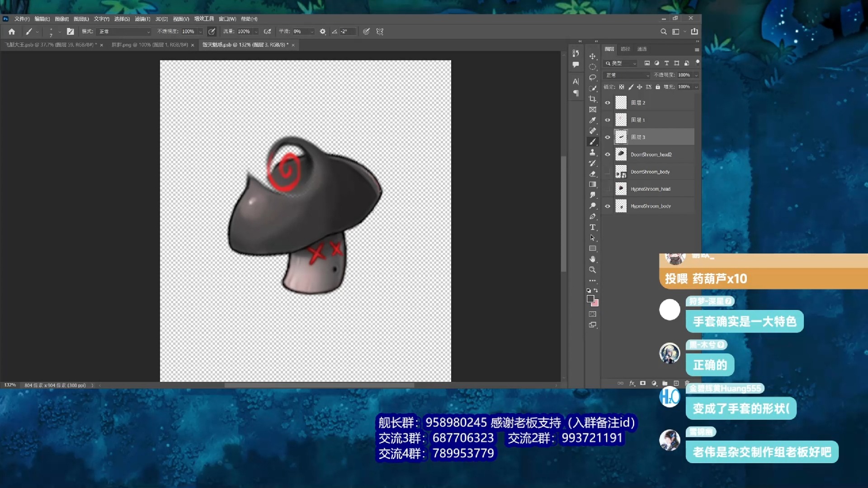This screenshot has width=868, height=488.
Task: Select the Elliptical Marquee tool
Action: pos(592,67)
